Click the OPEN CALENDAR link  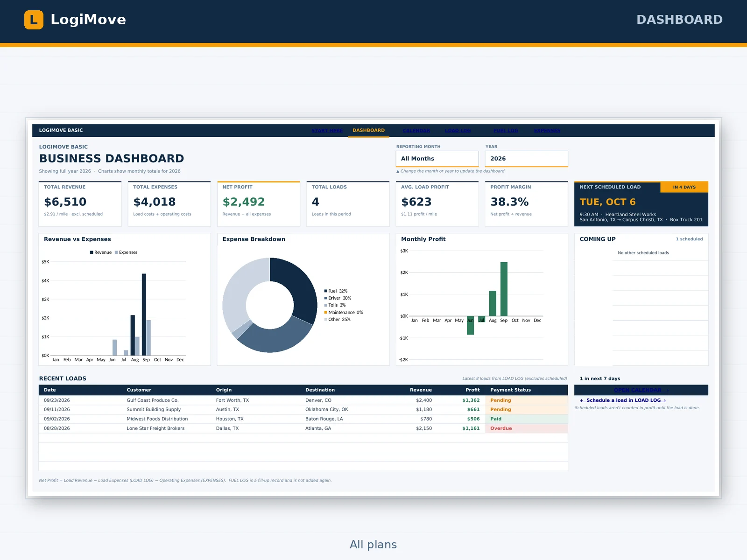[x=641, y=390]
